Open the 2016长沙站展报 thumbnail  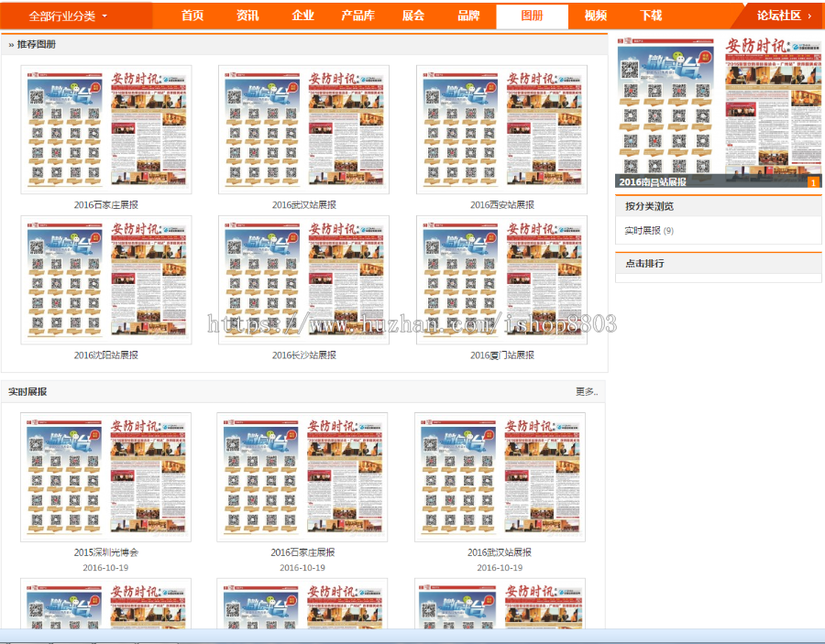(x=303, y=279)
